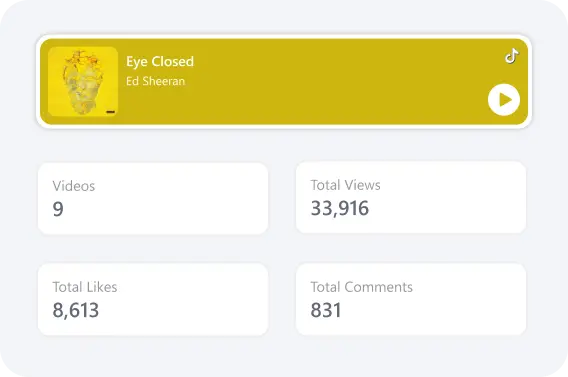Viewport: 568px width, 377px height.
Task: Open the Videos stat card
Action: [x=153, y=198]
